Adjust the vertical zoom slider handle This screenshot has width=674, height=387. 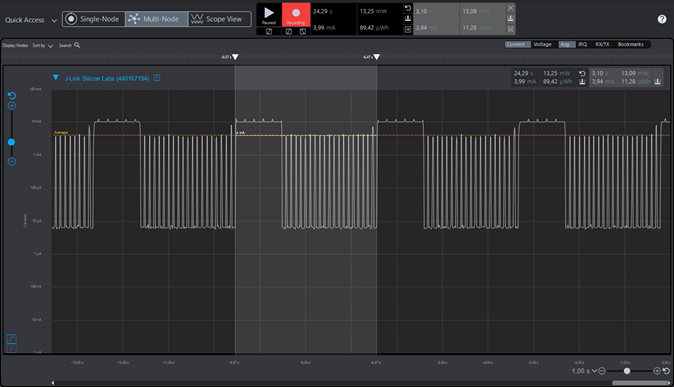[x=12, y=142]
